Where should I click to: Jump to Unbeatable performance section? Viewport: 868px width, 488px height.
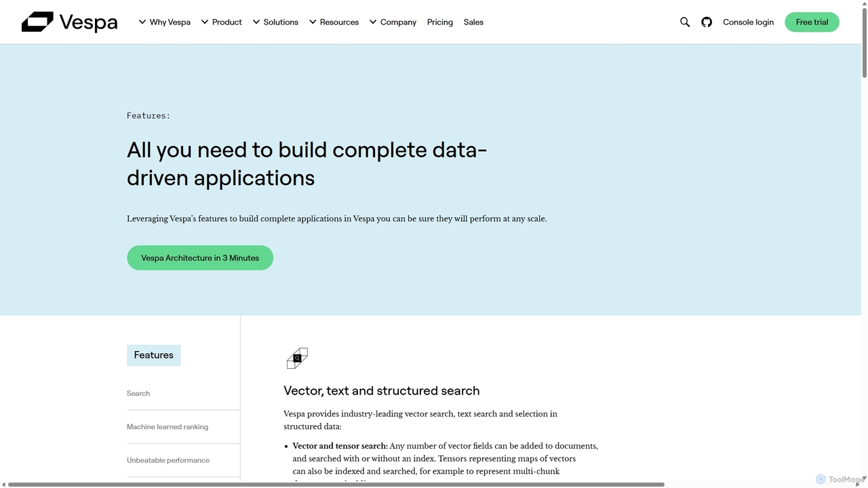[x=168, y=460]
